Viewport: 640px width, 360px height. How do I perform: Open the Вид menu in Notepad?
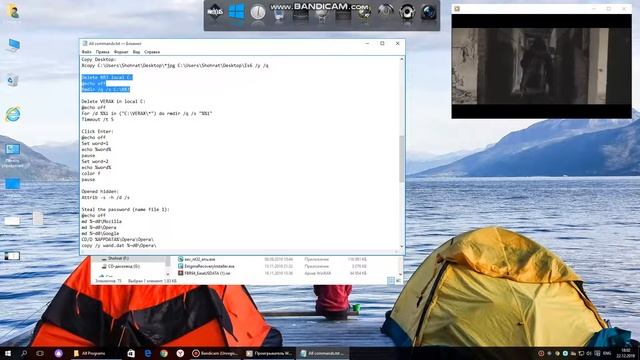coord(136,52)
